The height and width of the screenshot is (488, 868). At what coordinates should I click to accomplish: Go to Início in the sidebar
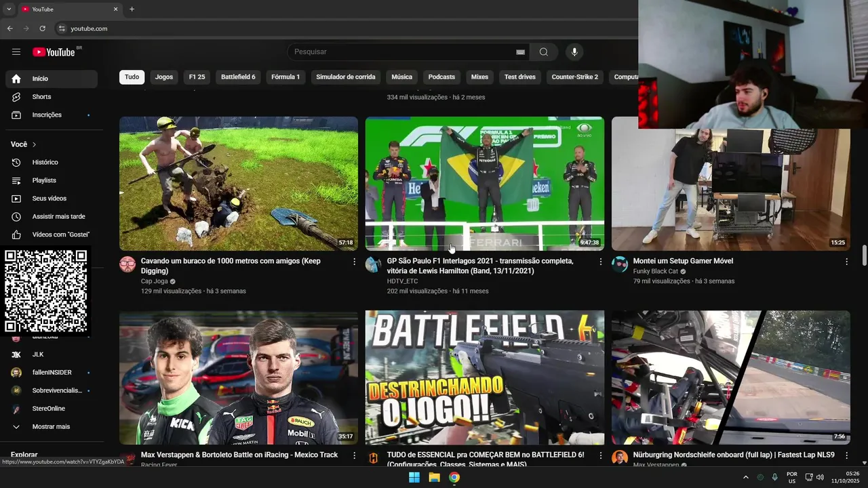[52, 79]
